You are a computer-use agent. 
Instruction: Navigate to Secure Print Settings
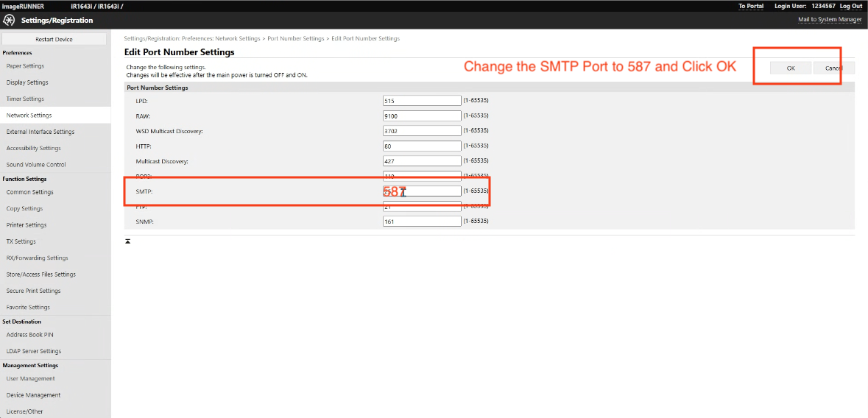tap(34, 291)
